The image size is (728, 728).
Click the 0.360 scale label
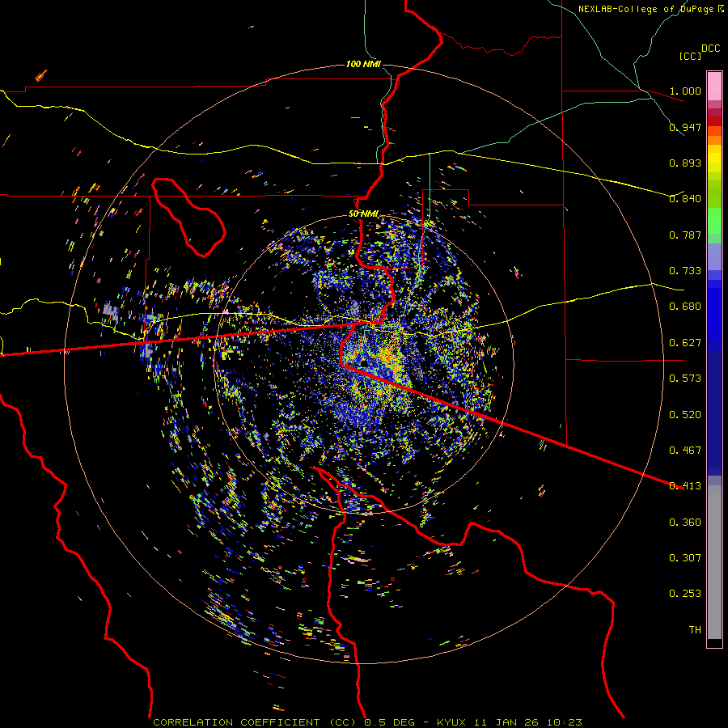pyautogui.click(x=685, y=523)
